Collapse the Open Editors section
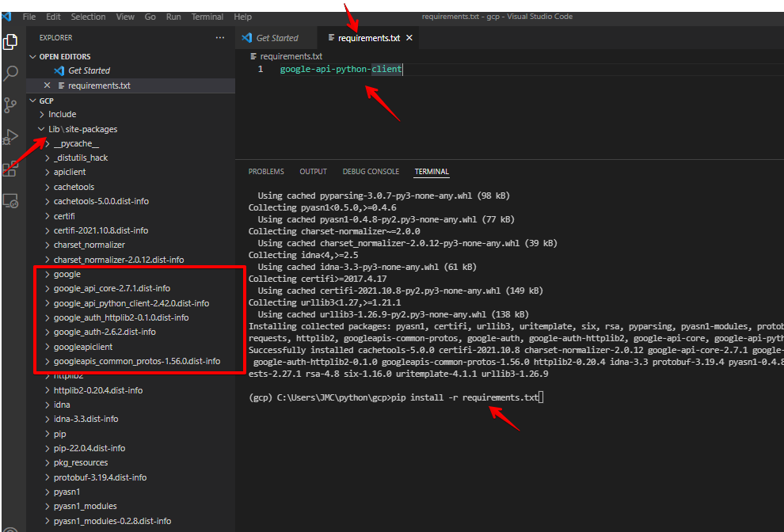The width and height of the screenshot is (784, 532). click(33, 56)
